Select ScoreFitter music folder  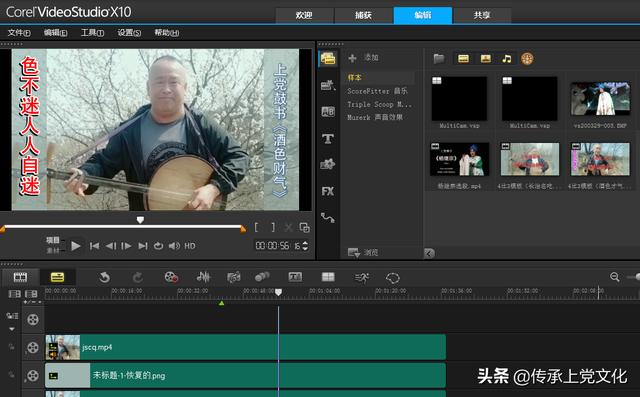(x=377, y=91)
